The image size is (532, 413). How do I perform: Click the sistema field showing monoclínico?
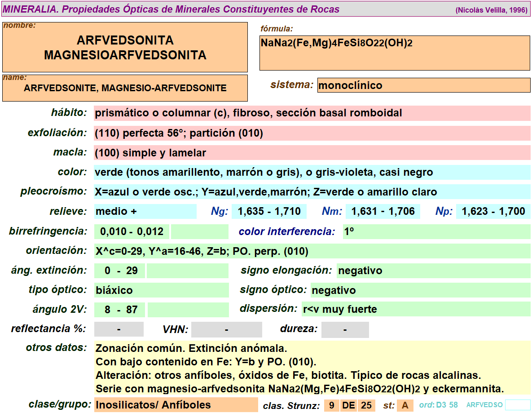(423, 85)
